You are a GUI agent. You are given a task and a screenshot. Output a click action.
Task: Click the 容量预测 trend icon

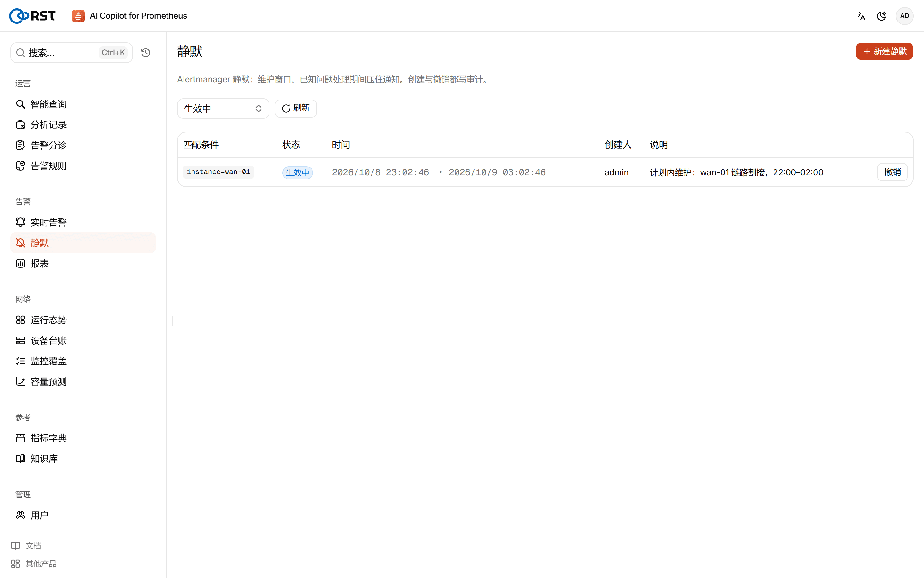pos(21,381)
